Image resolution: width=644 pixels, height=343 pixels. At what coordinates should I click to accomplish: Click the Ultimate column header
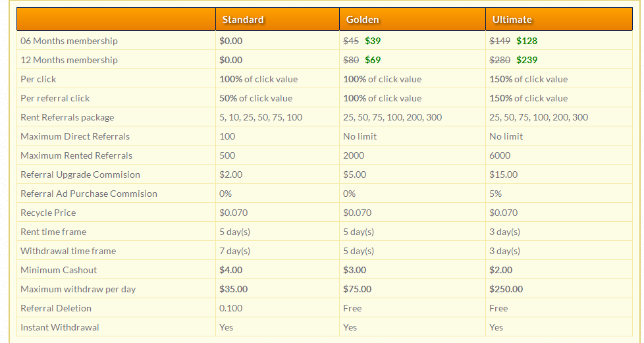[512, 20]
